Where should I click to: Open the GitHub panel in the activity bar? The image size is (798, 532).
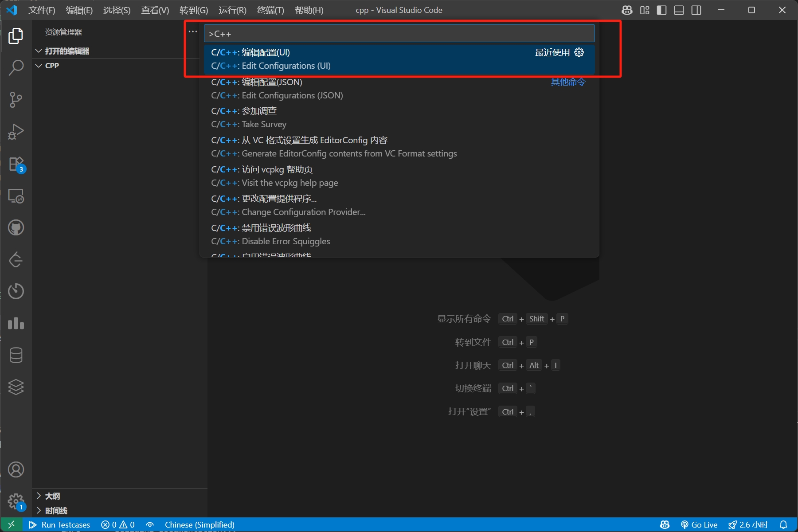pyautogui.click(x=16, y=227)
